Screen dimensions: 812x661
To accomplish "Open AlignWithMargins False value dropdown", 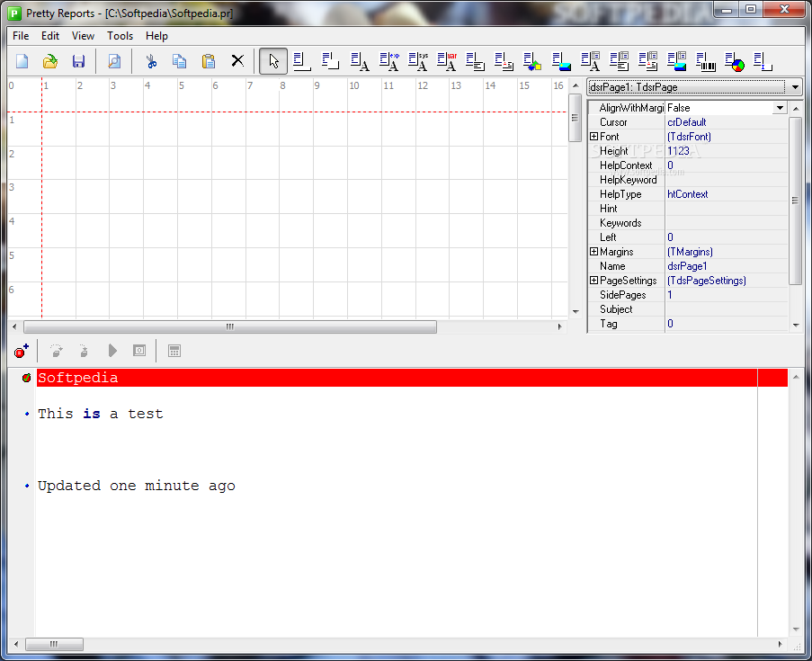I will pos(780,108).
